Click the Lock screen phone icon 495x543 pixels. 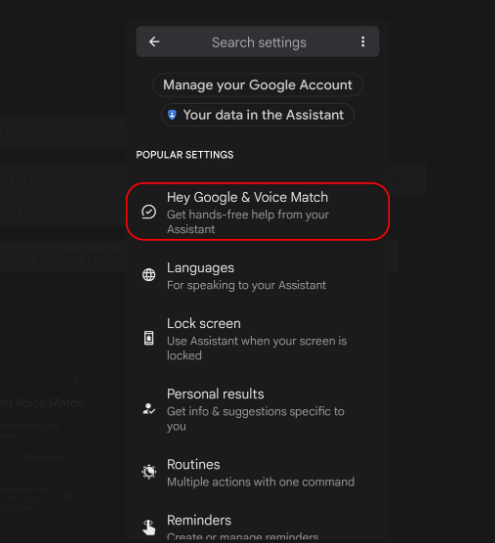(x=149, y=338)
